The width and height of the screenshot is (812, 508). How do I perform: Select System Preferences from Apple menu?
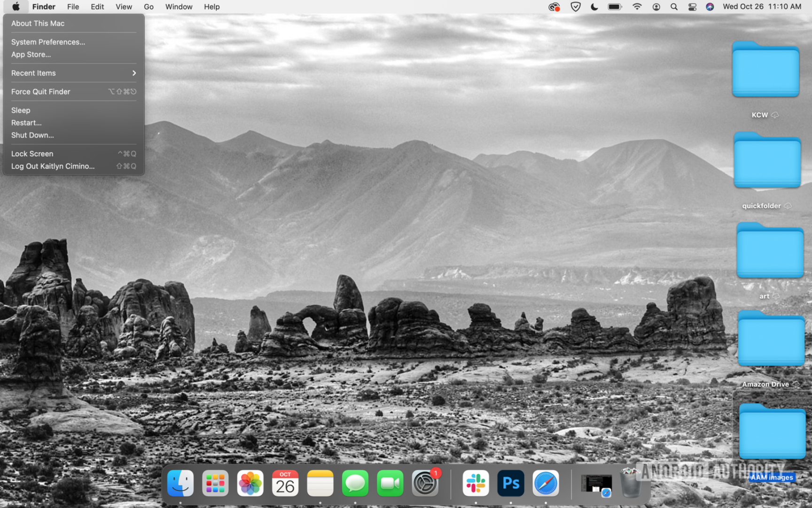click(48, 42)
